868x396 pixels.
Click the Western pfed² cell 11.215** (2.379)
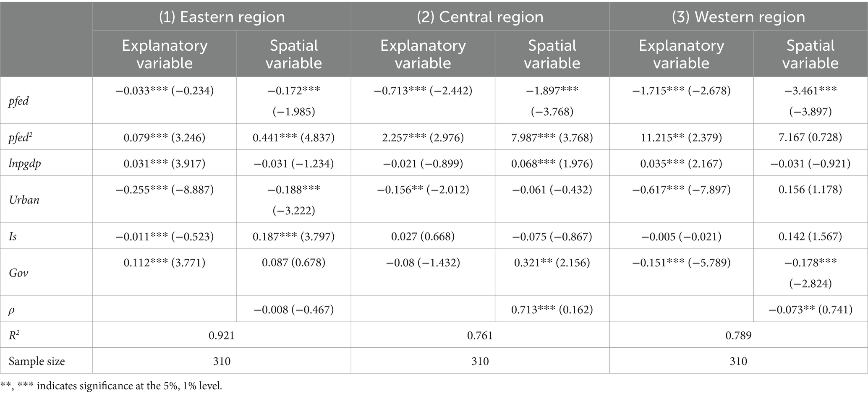point(681,137)
